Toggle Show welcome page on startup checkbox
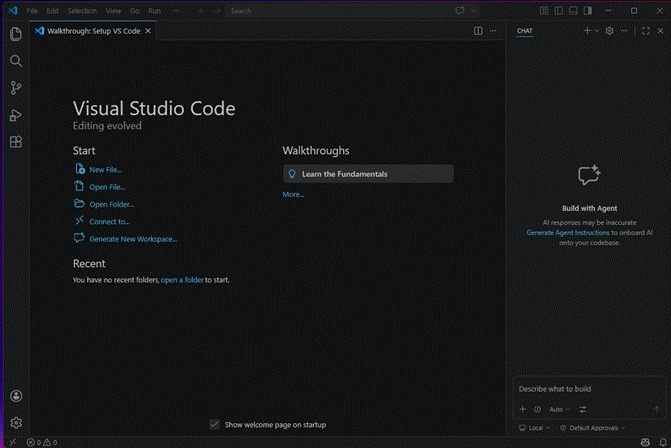The image size is (671, 448). (x=214, y=424)
